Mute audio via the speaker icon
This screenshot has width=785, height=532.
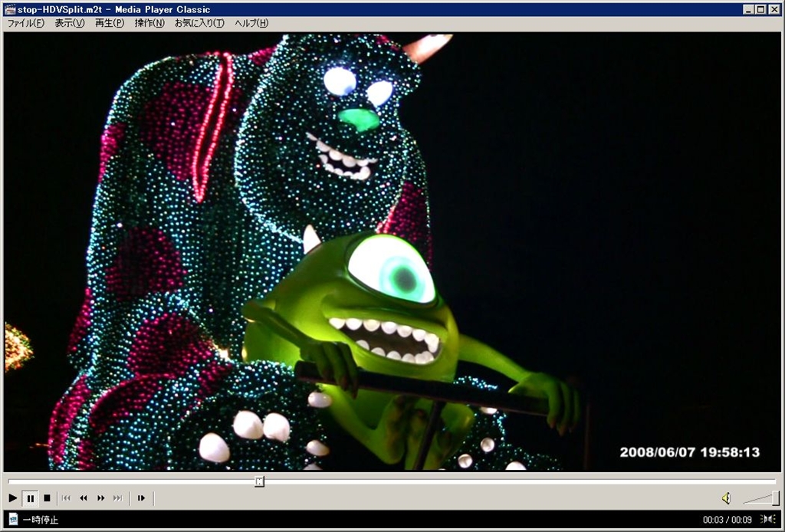coord(727,498)
